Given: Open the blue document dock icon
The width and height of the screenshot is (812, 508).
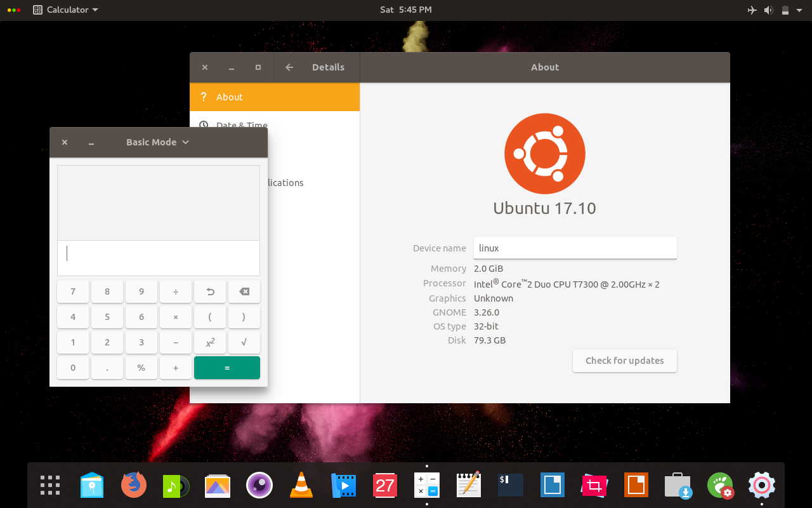Looking at the screenshot, I should [x=553, y=485].
